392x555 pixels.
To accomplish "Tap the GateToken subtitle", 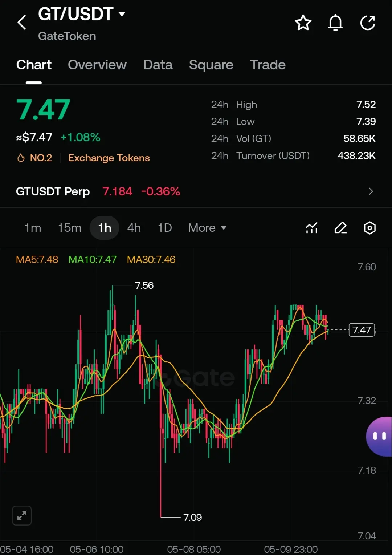I will [67, 36].
